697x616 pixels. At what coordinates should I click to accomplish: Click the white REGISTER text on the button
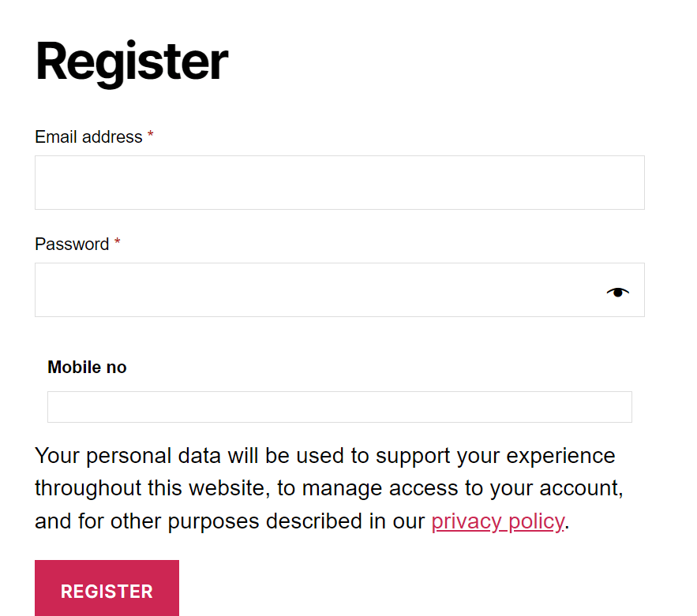point(107,592)
